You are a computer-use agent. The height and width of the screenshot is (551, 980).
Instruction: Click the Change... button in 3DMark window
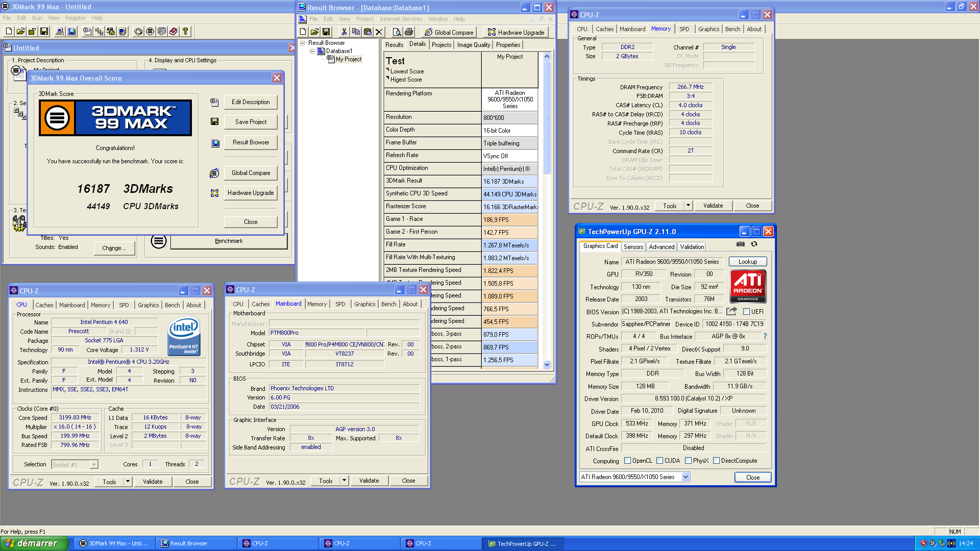[114, 248]
